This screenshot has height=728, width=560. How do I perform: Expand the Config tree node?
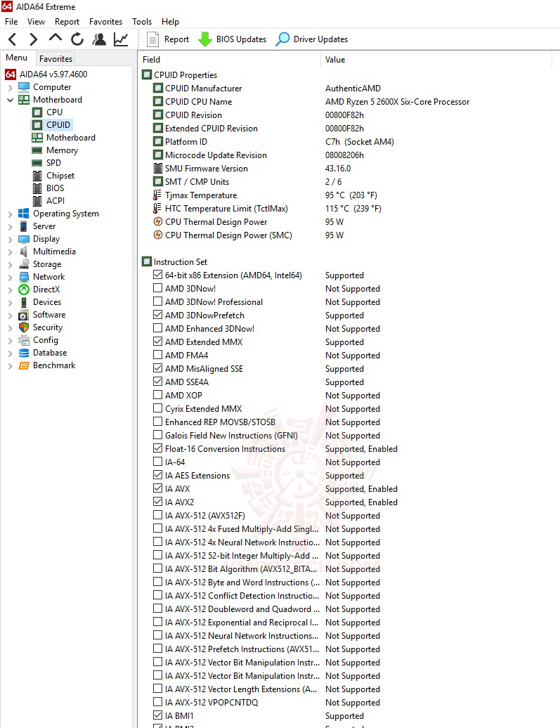(11, 340)
